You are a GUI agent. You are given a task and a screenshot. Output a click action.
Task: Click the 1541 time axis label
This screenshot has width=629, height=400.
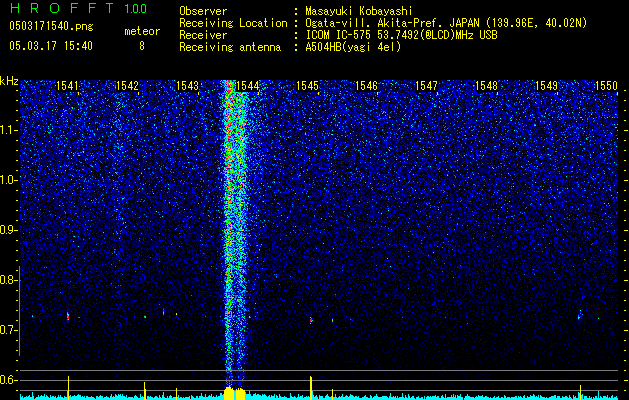[x=67, y=86]
